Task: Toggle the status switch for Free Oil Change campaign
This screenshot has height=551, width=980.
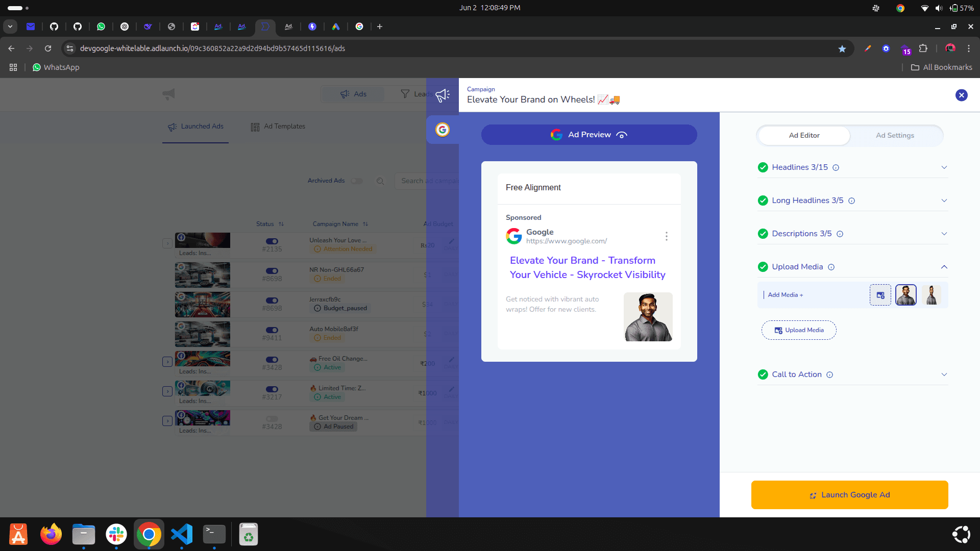Action: click(x=272, y=360)
